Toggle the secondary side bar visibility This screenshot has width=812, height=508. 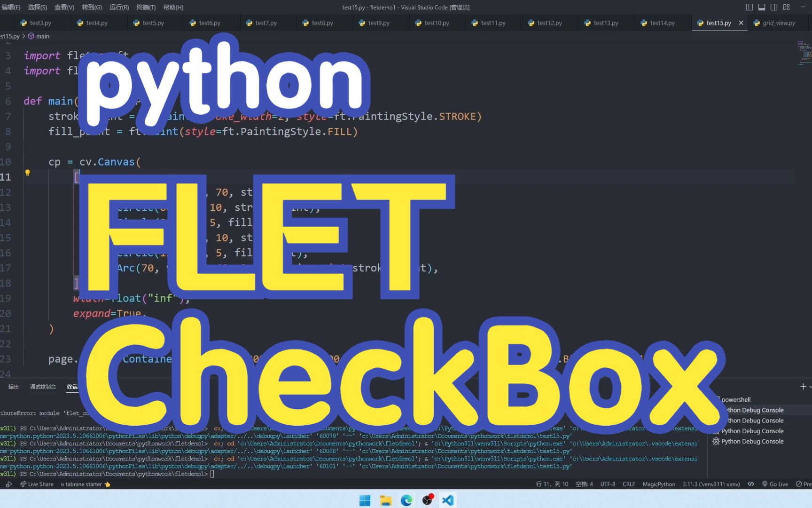pos(773,7)
